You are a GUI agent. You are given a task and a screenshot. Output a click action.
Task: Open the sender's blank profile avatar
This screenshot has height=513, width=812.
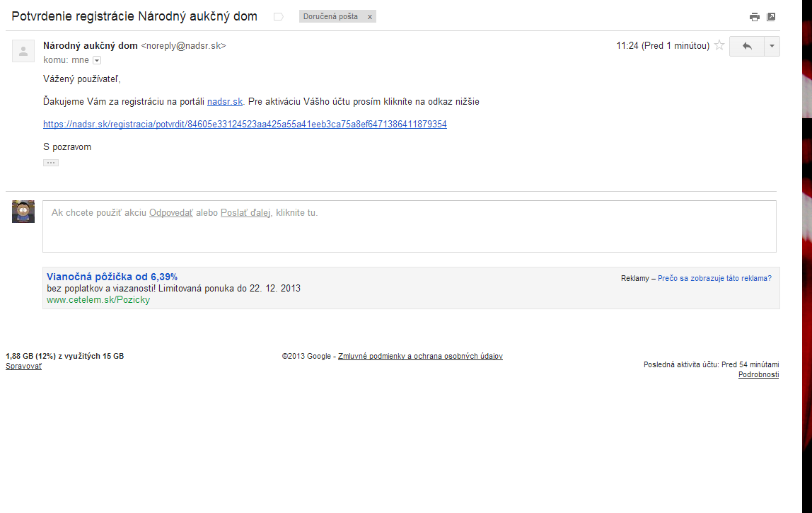[23, 51]
